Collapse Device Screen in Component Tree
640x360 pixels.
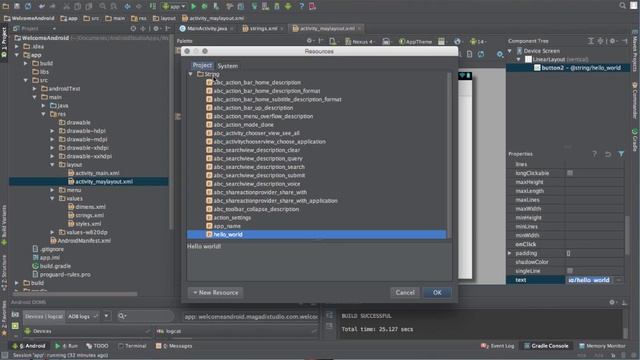click(510, 51)
